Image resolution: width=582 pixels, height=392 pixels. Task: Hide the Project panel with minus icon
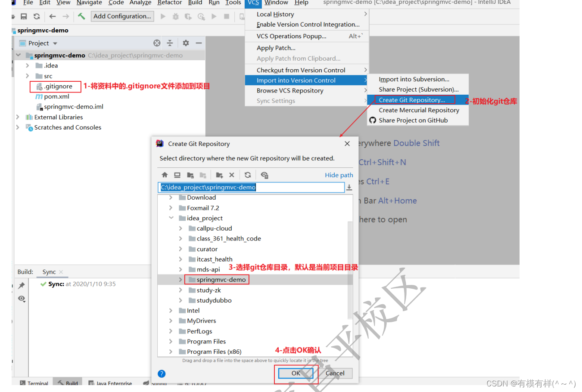[x=199, y=43]
